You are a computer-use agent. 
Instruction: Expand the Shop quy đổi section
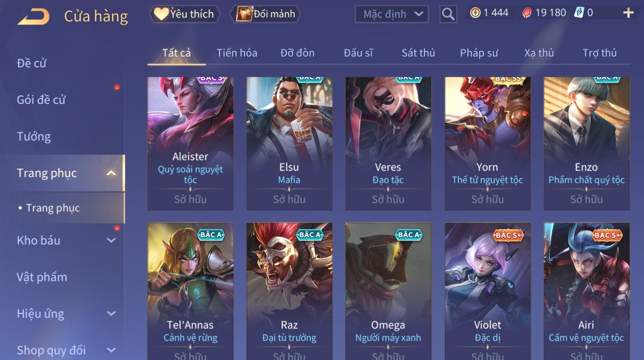tap(111, 350)
